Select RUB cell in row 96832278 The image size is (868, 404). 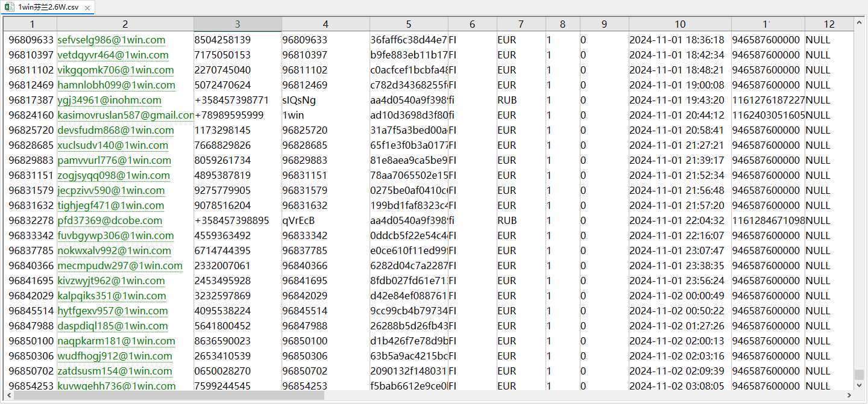(x=521, y=220)
